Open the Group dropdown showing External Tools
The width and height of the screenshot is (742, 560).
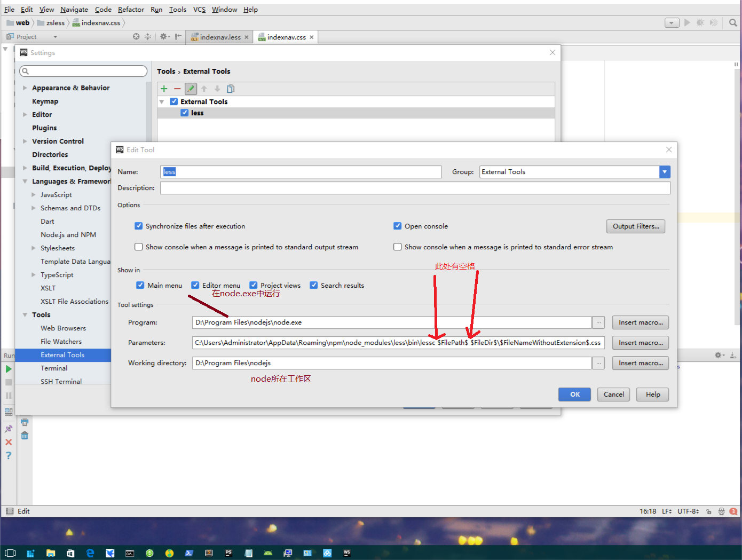tap(664, 171)
